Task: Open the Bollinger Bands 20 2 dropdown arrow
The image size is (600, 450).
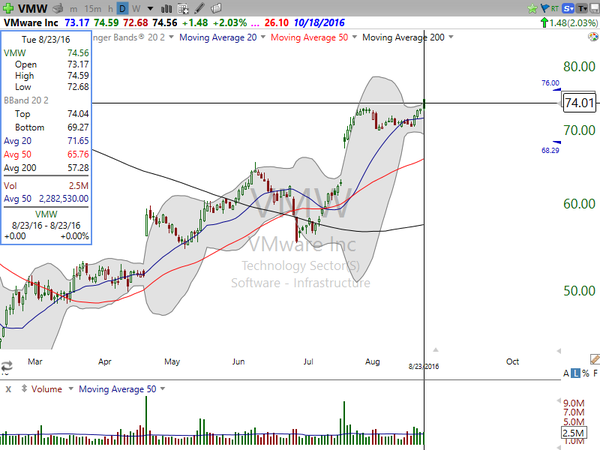Action: [x=171, y=37]
